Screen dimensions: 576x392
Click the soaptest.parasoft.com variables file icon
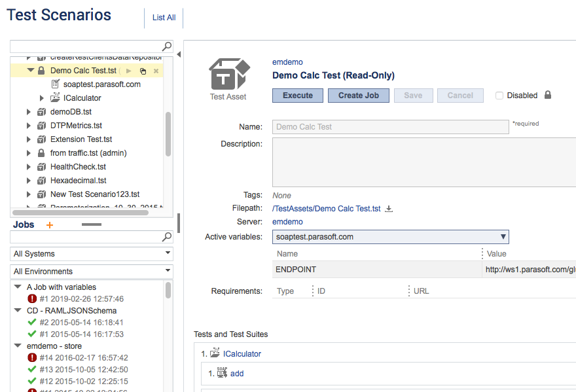click(55, 84)
